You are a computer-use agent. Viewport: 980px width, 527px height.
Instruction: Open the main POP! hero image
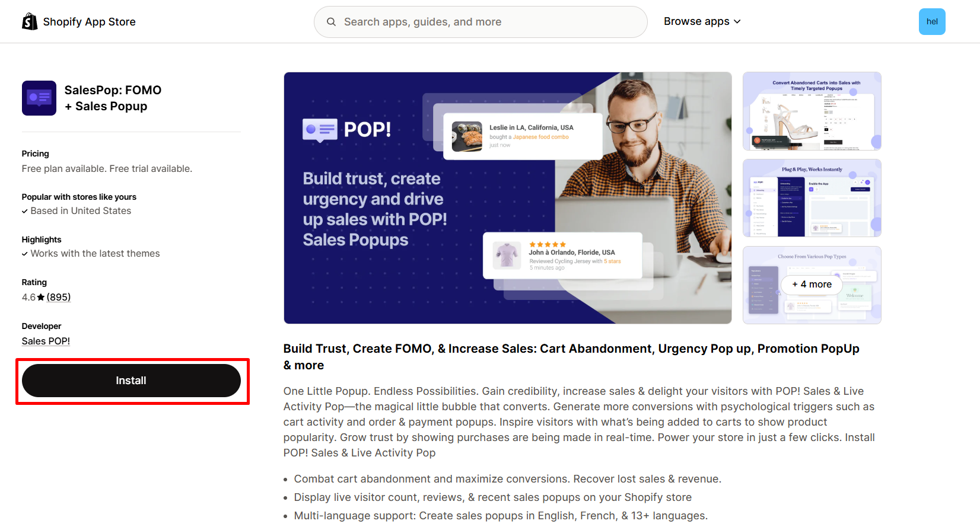(508, 198)
